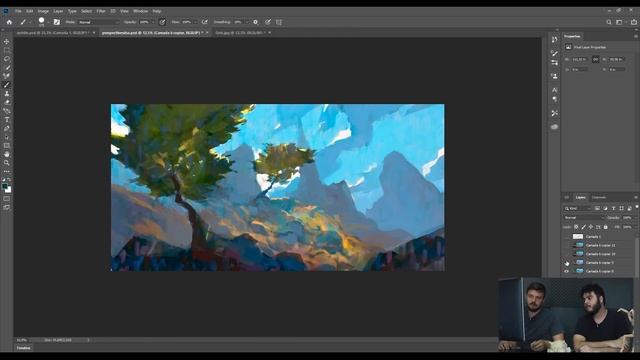The width and height of the screenshot is (640, 360).
Task: Select the Zoom tool
Action: click(7, 163)
